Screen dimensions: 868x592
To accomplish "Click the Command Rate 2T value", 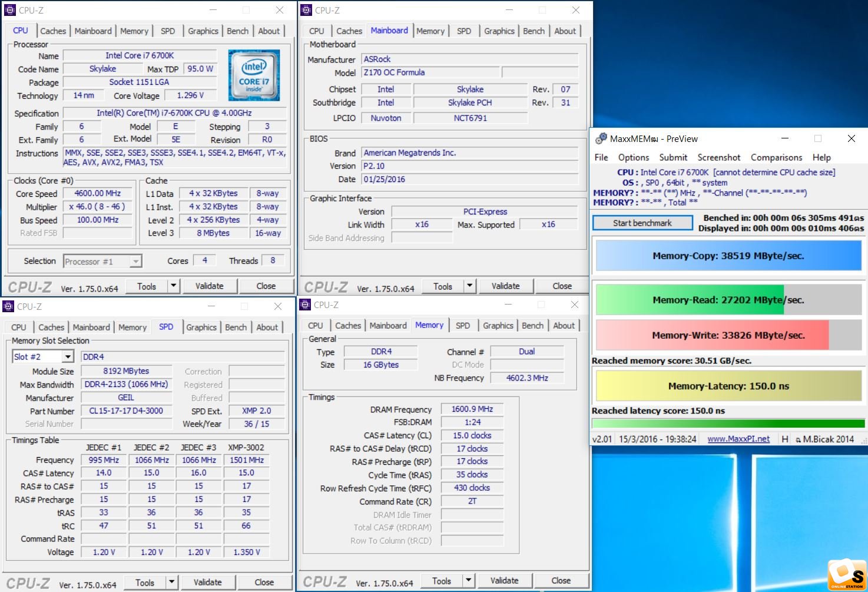I will click(472, 501).
